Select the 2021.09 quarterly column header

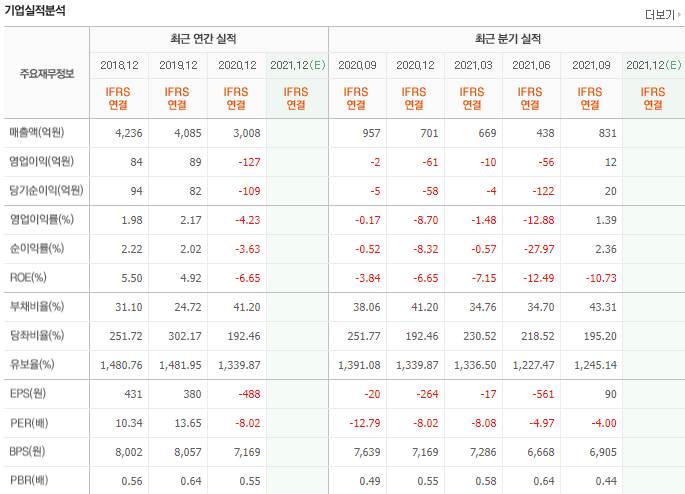(x=592, y=65)
